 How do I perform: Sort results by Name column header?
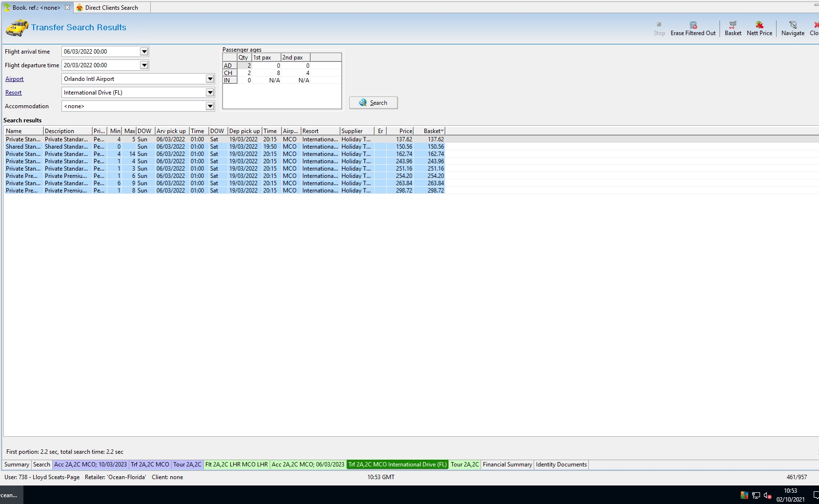pos(24,131)
